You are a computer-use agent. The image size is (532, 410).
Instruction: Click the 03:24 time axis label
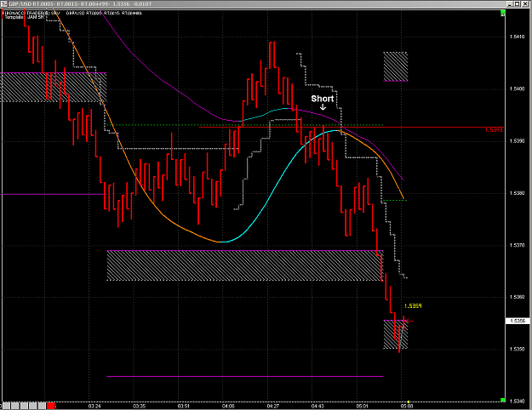94,406
